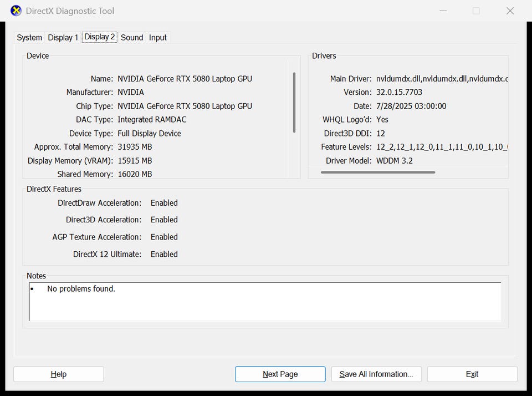This screenshot has height=396, width=532.
Task: Open the Display 1 tab
Action: (x=63, y=37)
